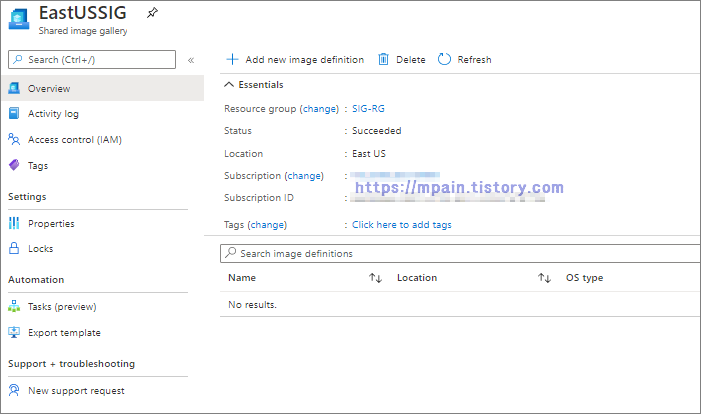Click the plus icon for new image definition
This screenshot has width=701, height=414.
(232, 59)
